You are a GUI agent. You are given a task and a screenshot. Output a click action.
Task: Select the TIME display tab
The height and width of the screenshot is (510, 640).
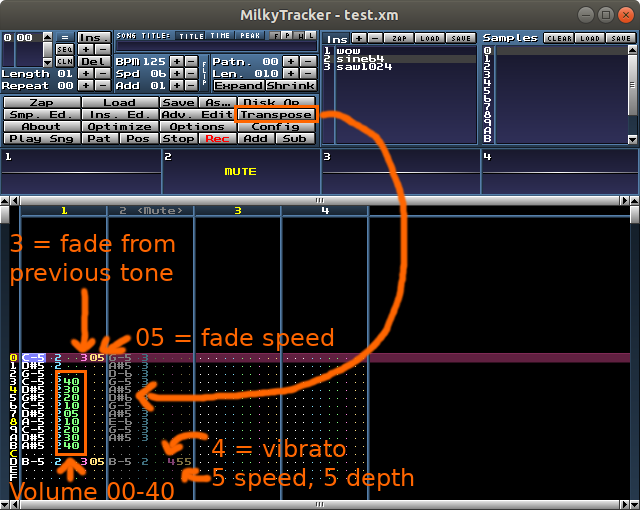point(220,36)
